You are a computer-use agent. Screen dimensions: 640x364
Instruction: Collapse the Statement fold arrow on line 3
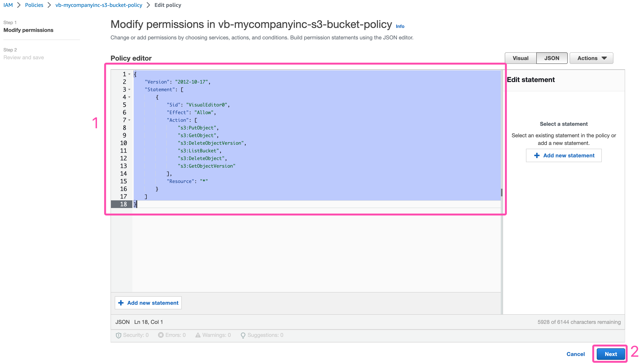[x=129, y=89]
